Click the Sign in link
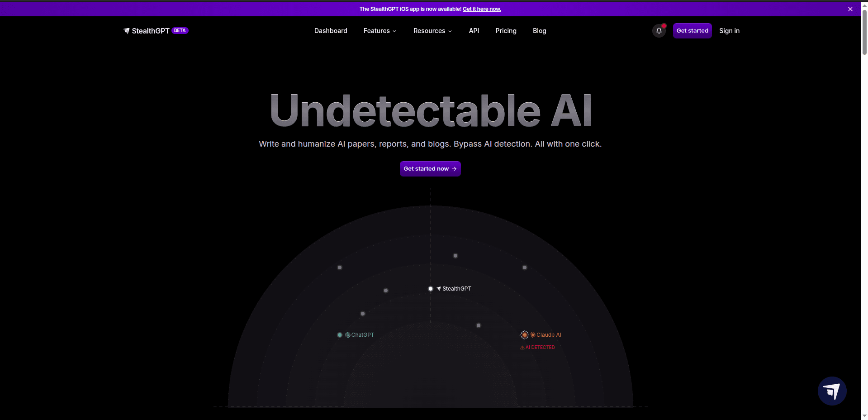 point(729,31)
